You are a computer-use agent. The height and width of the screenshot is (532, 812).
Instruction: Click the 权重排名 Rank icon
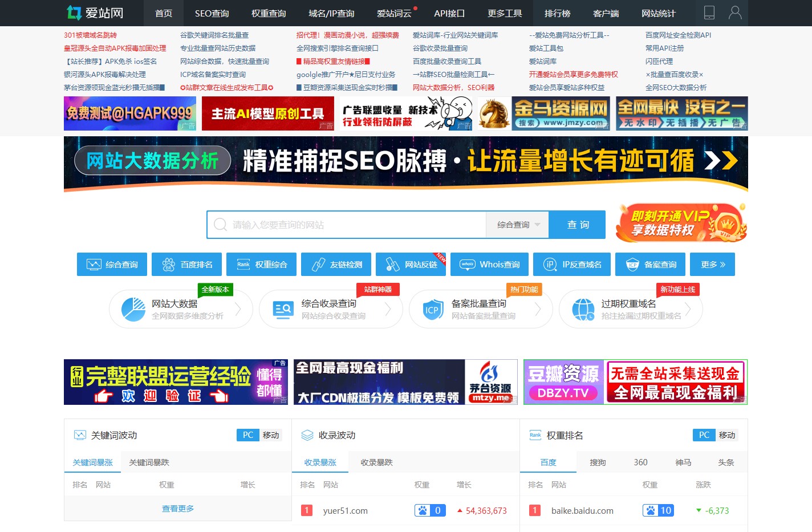click(535, 435)
